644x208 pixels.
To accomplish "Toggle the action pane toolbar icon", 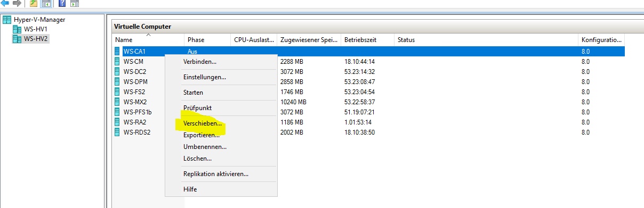I will click(x=75, y=3).
